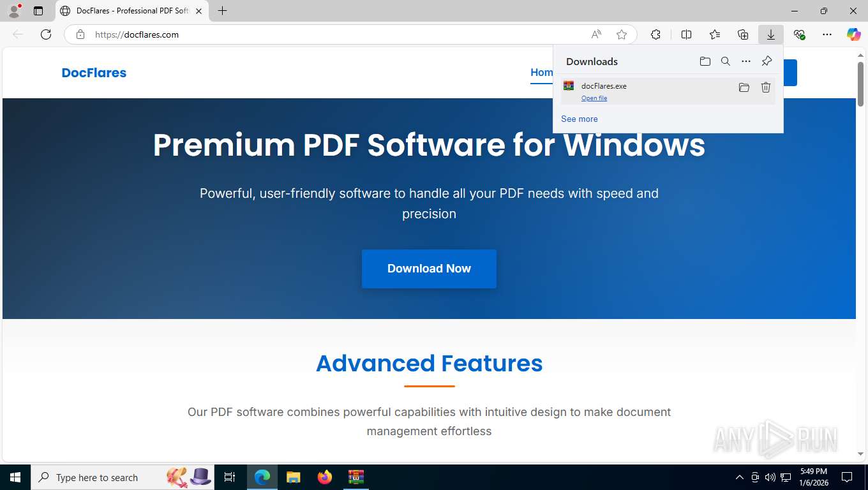Open WinRAR taskbar icon
868x490 pixels.
(355, 477)
